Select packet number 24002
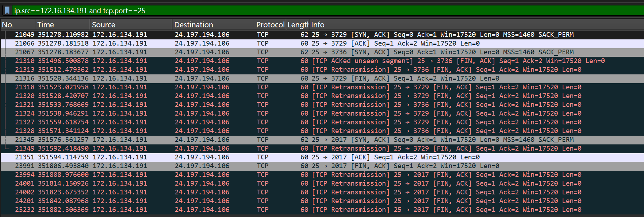The height and width of the screenshot is (217, 644). pos(322,192)
